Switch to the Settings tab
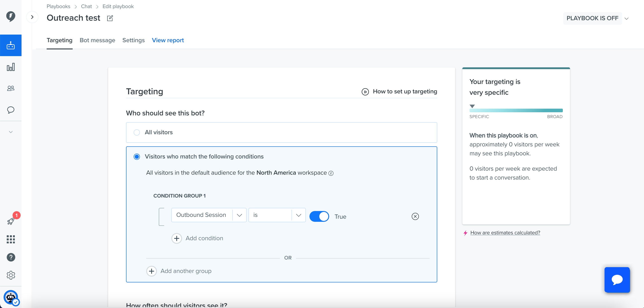 point(133,40)
